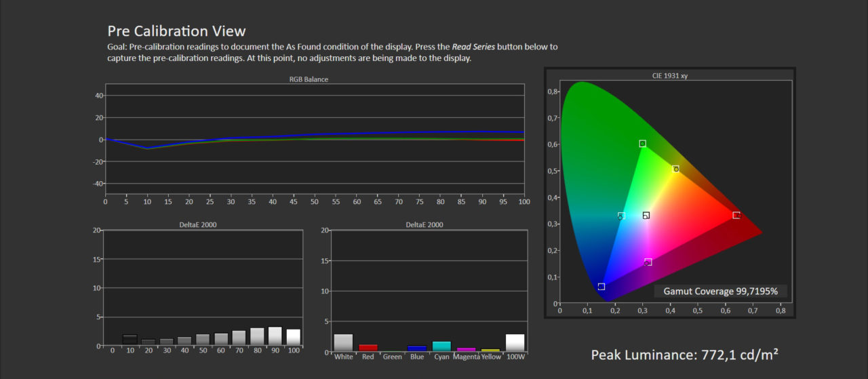868x379 pixels.
Task: Click the green primary marker on CIE diagram
Action: 642,144
